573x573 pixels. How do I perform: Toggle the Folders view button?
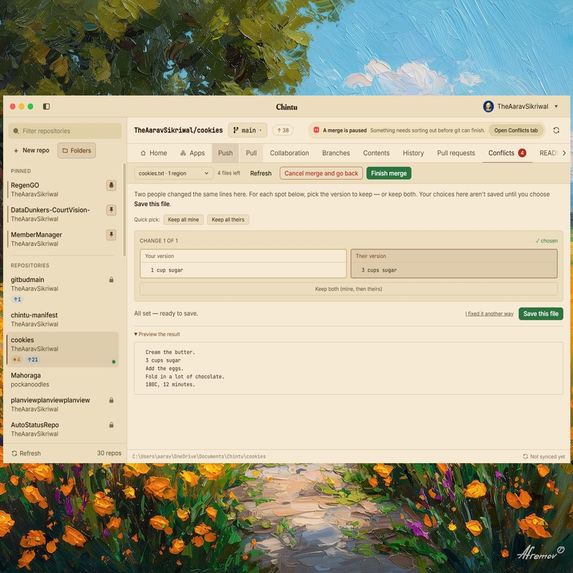coord(76,151)
